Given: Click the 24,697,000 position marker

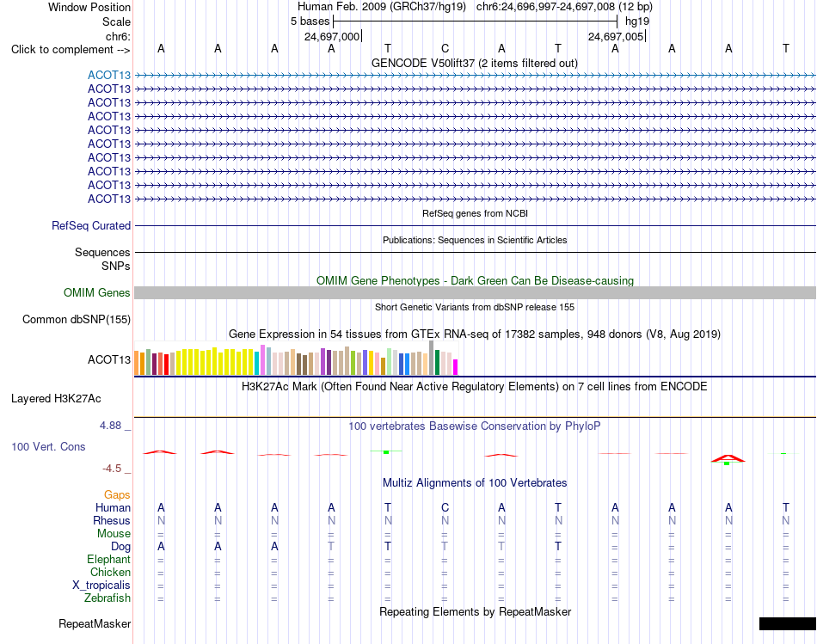Looking at the screenshot, I should pos(333,36).
